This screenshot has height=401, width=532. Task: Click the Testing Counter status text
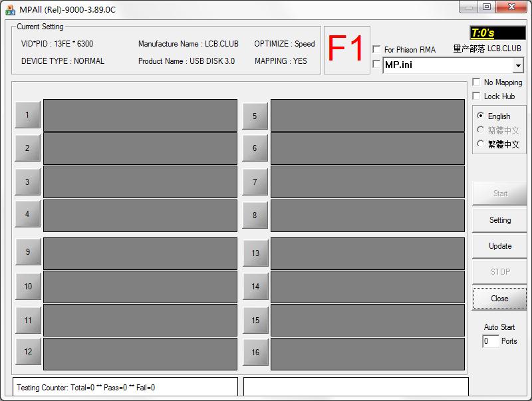tap(86, 388)
